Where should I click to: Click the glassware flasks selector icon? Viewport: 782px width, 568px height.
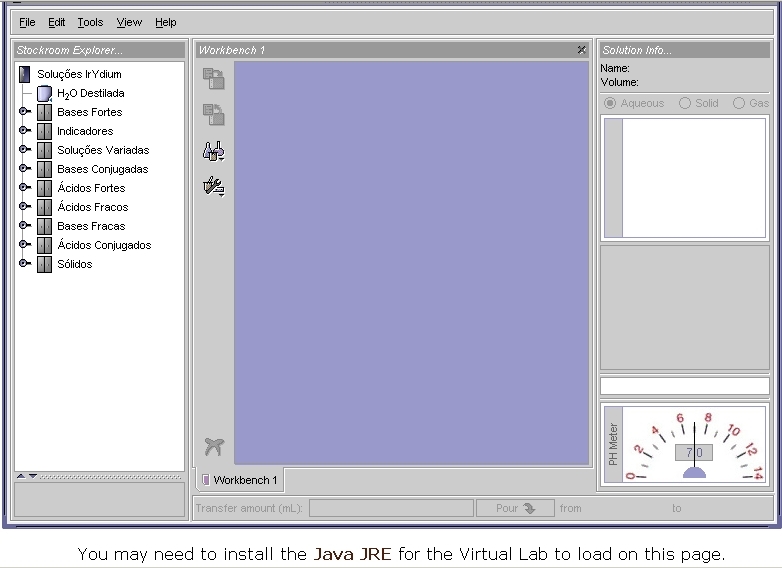pyautogui.click(x=213, y=151)
